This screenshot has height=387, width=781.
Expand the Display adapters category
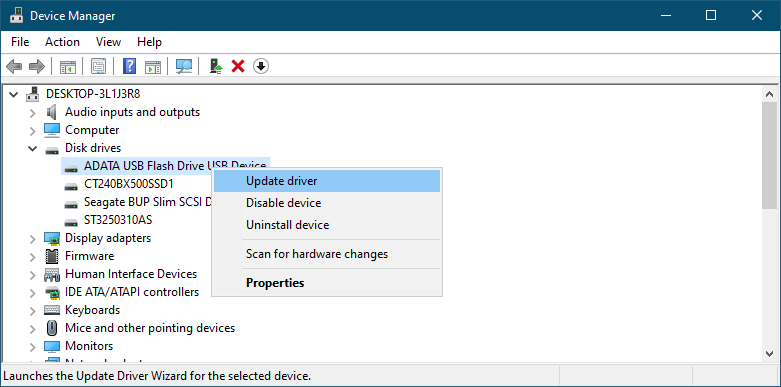[33, 239]
